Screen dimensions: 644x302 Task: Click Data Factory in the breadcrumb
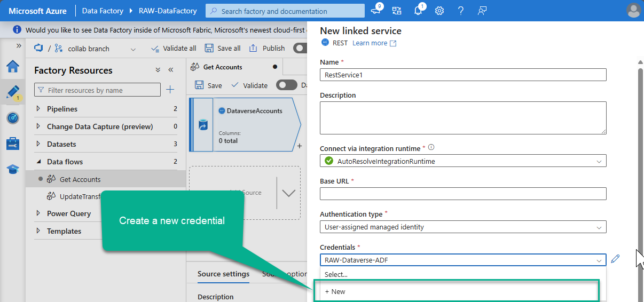click(x=103, y=11)
